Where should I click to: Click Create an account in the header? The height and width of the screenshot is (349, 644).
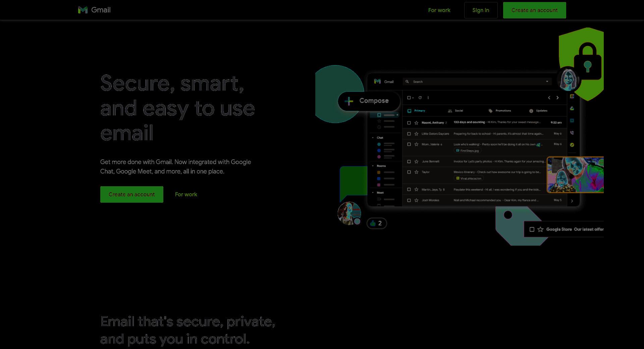pyautogui.click(x=534, y=10)
